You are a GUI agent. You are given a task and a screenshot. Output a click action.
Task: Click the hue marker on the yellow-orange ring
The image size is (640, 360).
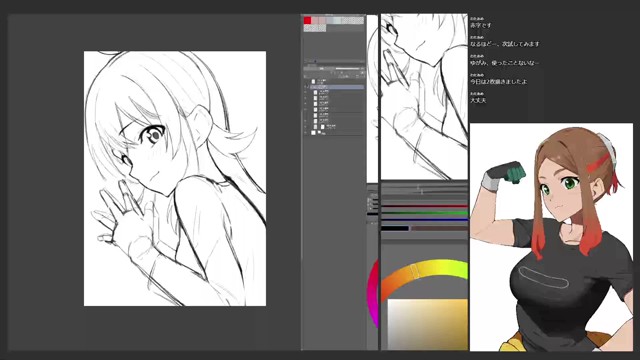tap(414, 270)
